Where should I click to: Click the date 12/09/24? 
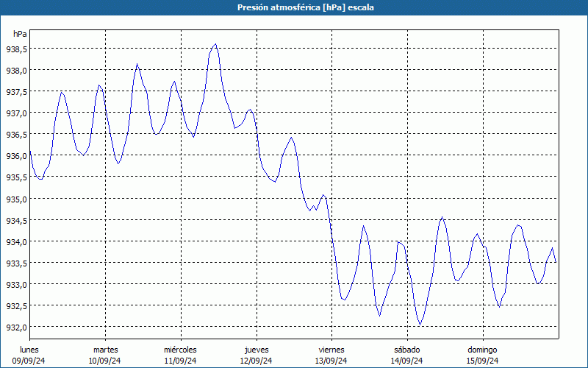coord(256,361)
